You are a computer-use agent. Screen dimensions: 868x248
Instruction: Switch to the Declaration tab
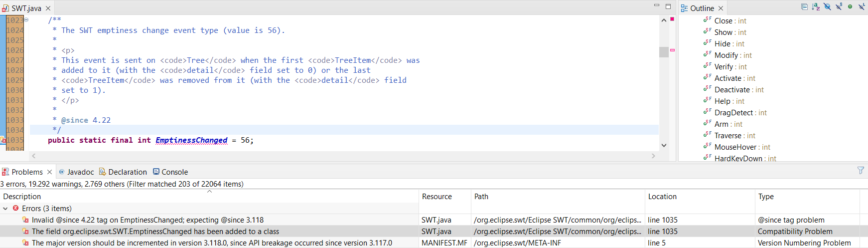click(x=123, y=172)
